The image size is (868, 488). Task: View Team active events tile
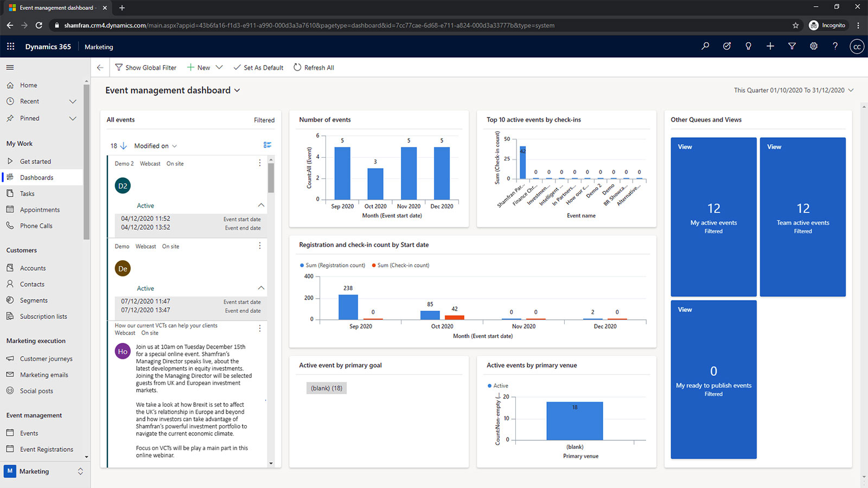tap(803, 217)
